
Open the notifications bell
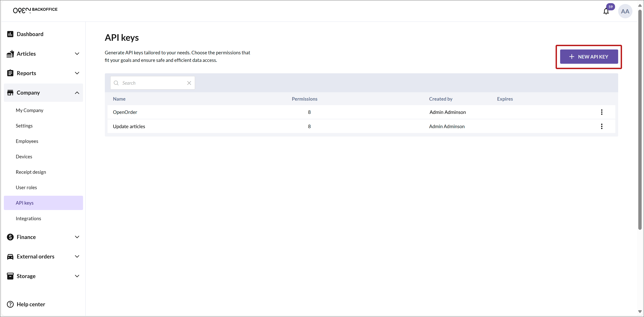606,11
